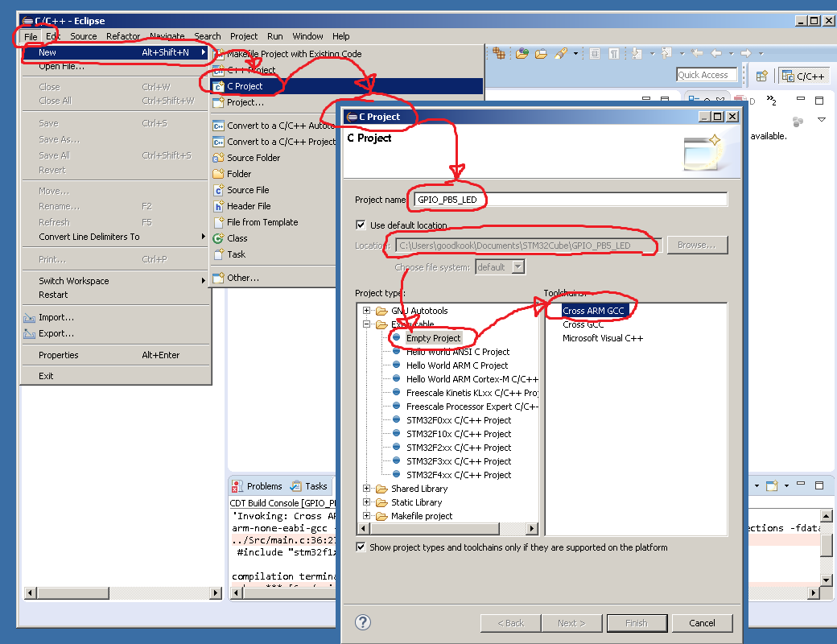Choose Restart from the File menu
The width and height of the screenshot is (837, 644).
[x=117, y=295]
